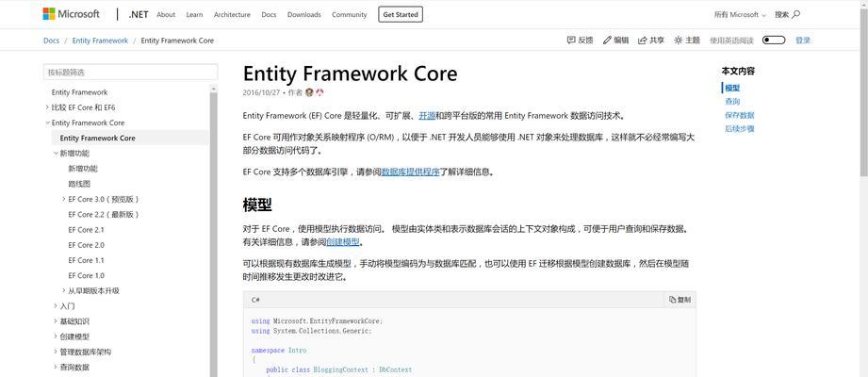Expand the 入门 node
The height and width of the screenshot is (377, 868).
[56, 305]
